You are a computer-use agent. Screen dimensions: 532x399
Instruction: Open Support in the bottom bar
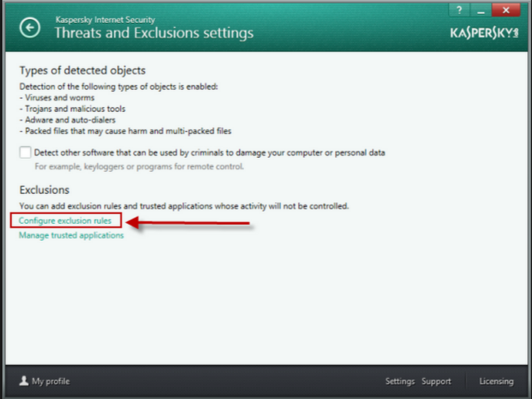coord(436,381)
